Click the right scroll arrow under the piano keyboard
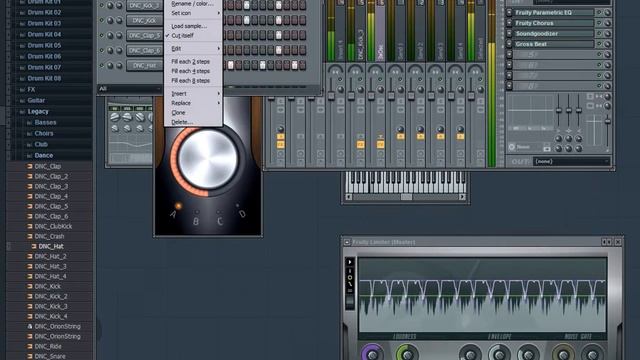This screenshot has width=640, height=360. [462, 197]
